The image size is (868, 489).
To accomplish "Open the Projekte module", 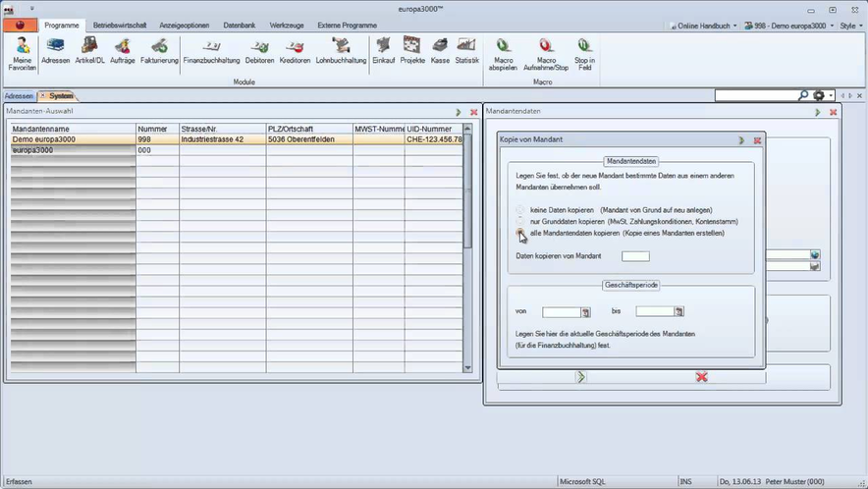I will 411,50.
